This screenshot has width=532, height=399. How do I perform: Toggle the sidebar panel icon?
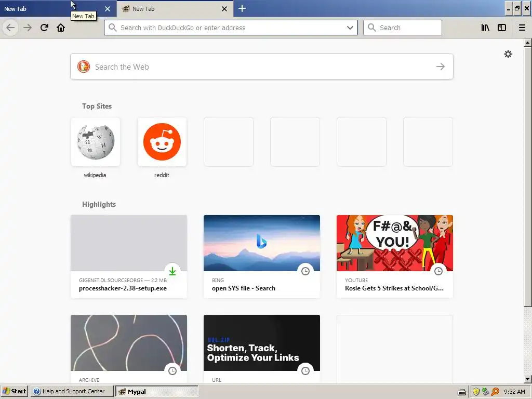pos(502,28)
